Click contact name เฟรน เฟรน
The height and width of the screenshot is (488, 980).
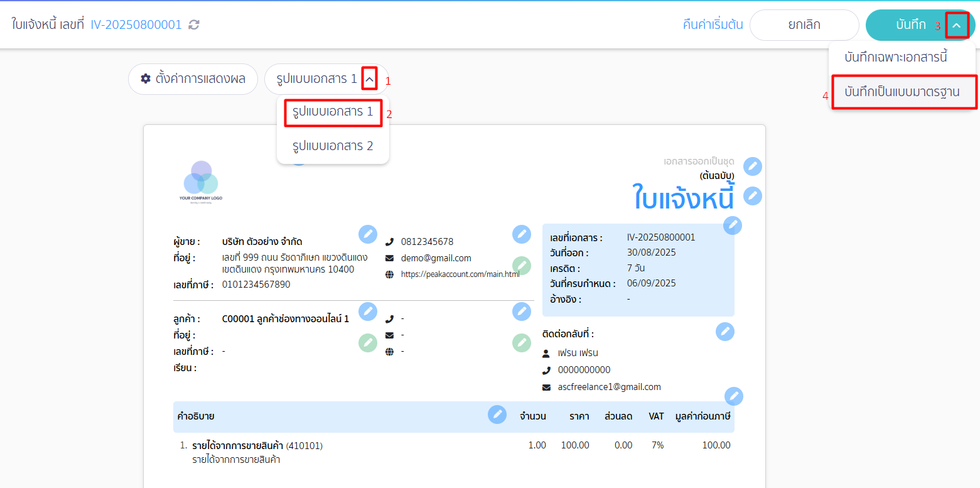(x=578, y=353)
